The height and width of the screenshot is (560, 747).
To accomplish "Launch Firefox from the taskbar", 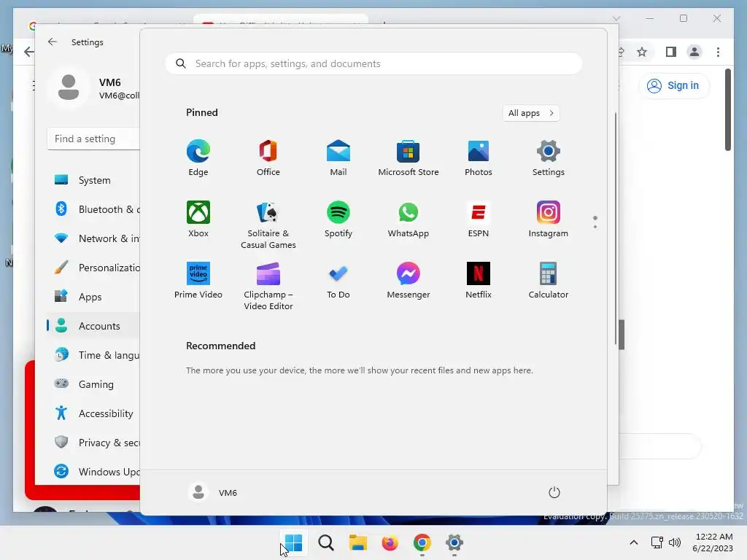I will coord(390,542).
